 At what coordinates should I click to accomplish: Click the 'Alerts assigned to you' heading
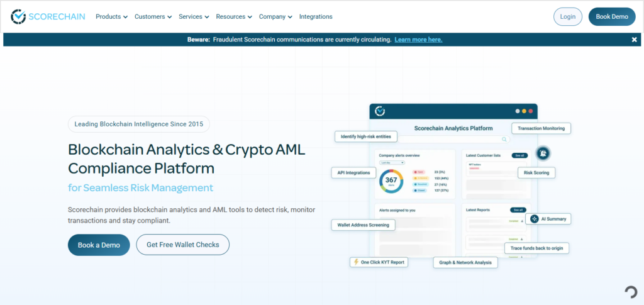(397, 210)
